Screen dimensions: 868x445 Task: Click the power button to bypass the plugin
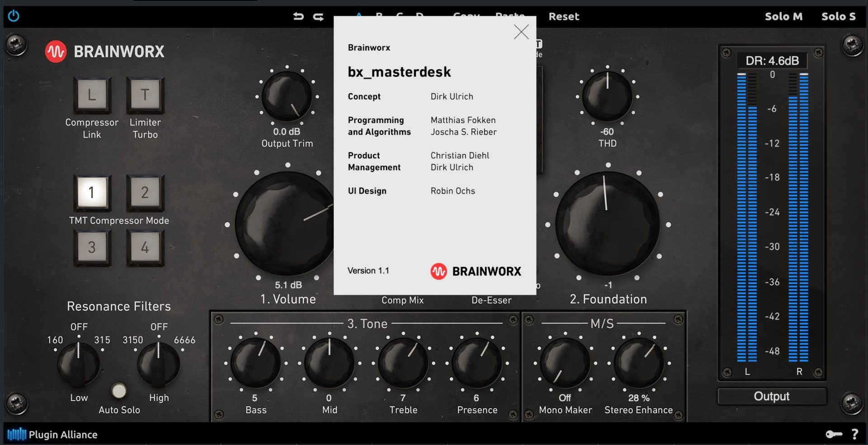point(13,16)
